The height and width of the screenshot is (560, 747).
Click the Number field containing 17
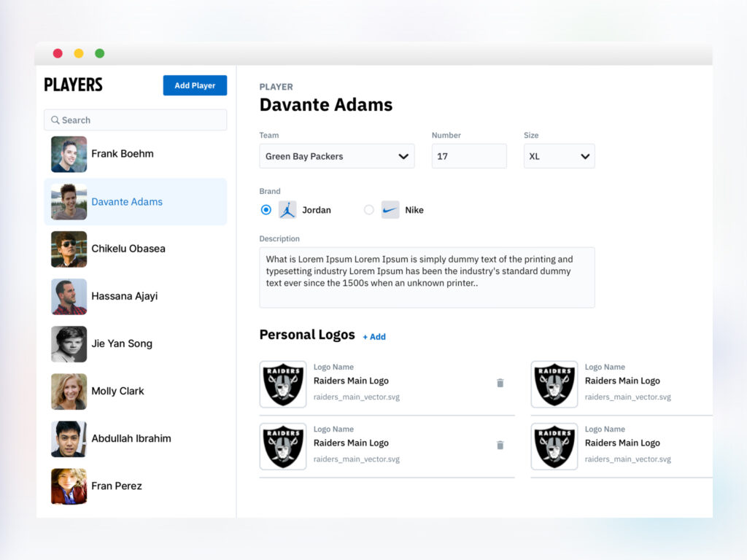tap(469, 156)
